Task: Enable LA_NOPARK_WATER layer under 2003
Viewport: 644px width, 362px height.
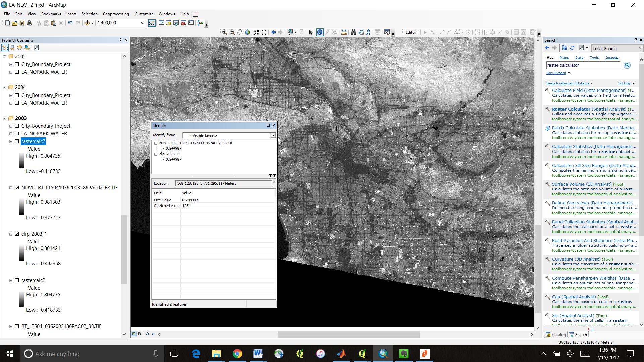Action: [17, 134]
